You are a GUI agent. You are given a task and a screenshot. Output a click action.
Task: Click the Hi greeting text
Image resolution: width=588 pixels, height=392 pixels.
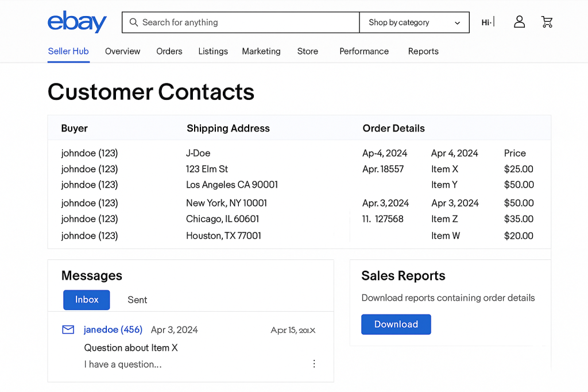tap(486, 22)
